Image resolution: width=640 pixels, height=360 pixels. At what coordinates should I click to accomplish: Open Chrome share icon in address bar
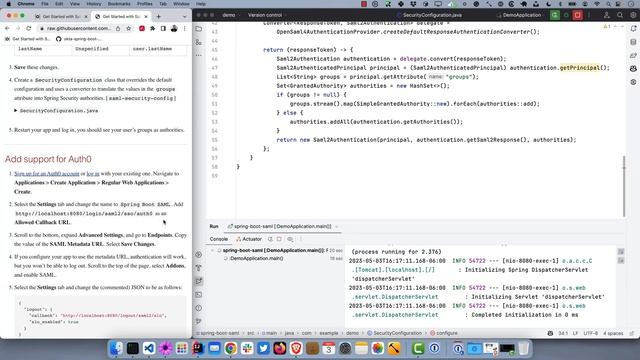coord(118,29)
